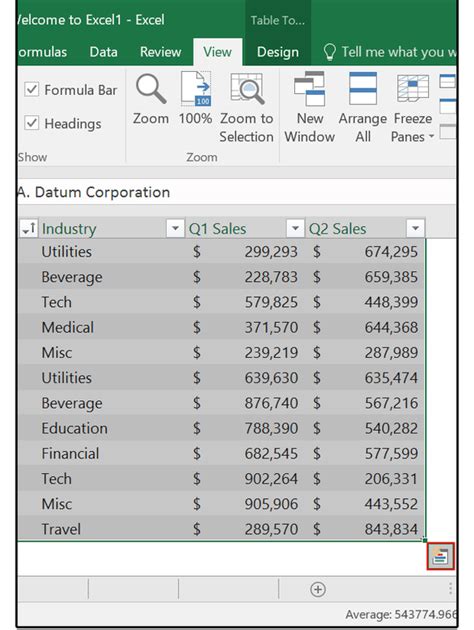
Task: Select the Q1 Sales cell 639,630
Action: click(245, 378)
